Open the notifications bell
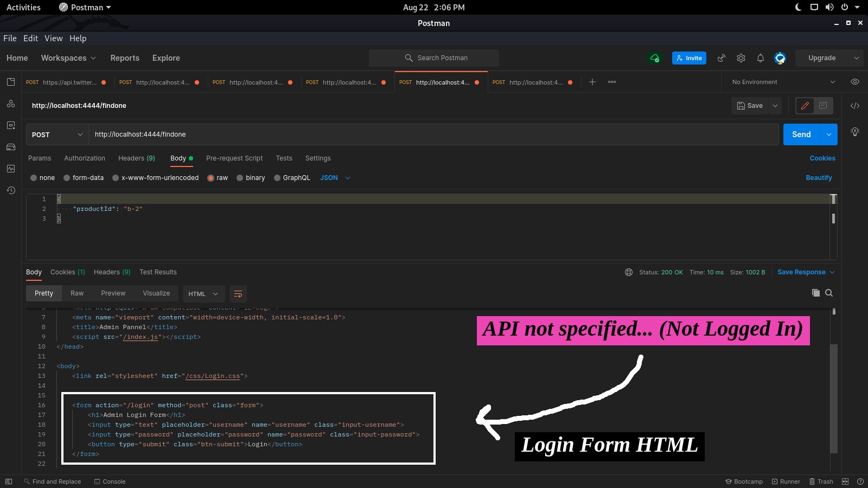The width and height of the screenshot is (868, 488). pos(761,58)
